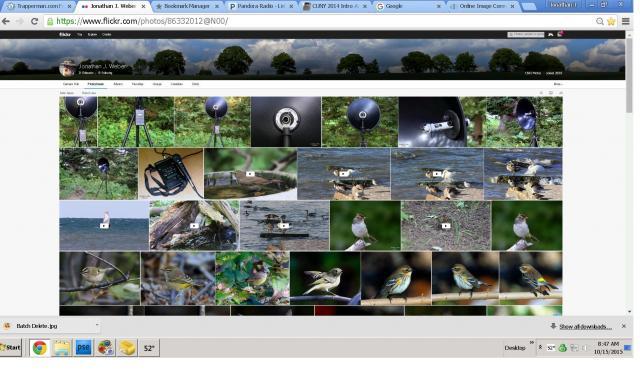The width and height of the screenshot is (640, 376).
Task: Open the Albums section tab
Action: pos(118,84)
